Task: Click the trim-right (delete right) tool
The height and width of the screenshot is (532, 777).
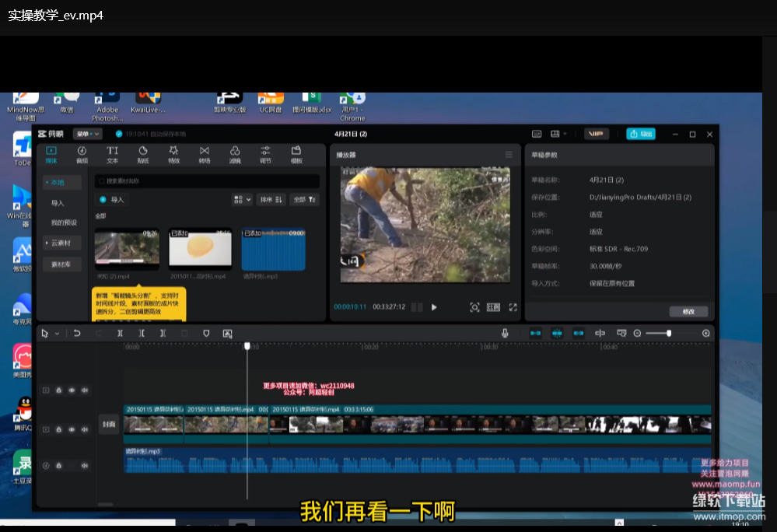Action: tap(163, 334)
